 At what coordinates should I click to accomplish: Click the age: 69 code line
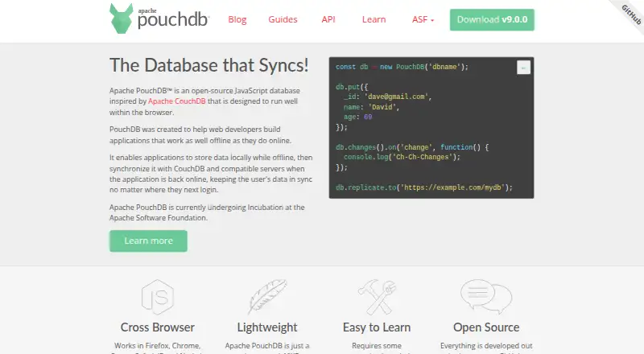357,117
